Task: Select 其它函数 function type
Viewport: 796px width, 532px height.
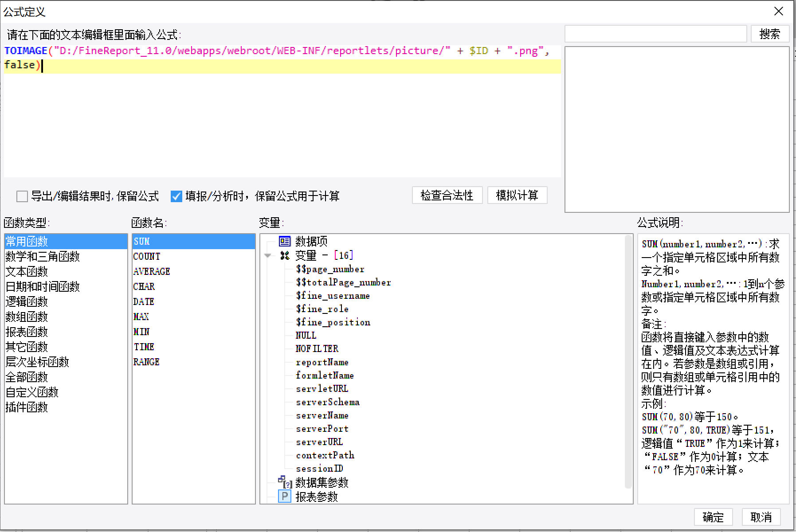Action: [66, 347]
